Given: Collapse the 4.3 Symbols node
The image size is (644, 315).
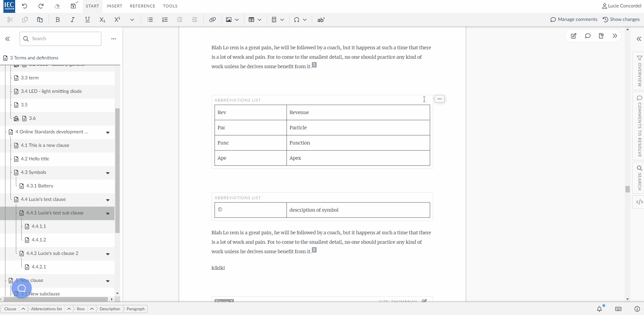Looking at the screenshot, I should [108, 173].
